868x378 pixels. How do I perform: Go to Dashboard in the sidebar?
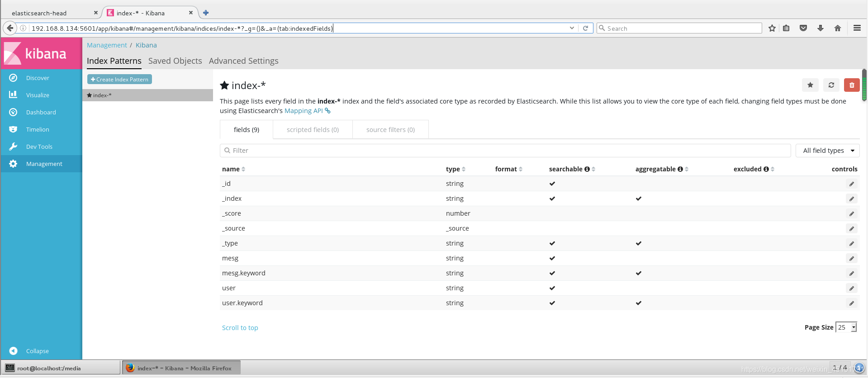(41, 112)
